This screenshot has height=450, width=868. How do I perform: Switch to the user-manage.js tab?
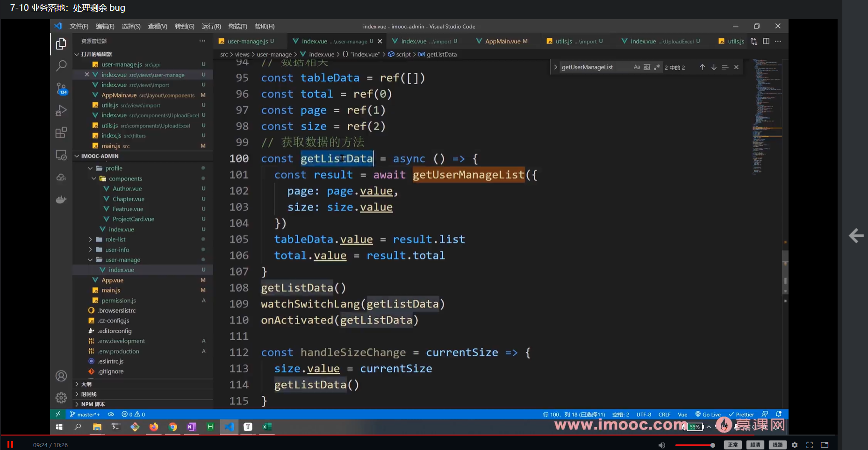[x=250, y=41]
